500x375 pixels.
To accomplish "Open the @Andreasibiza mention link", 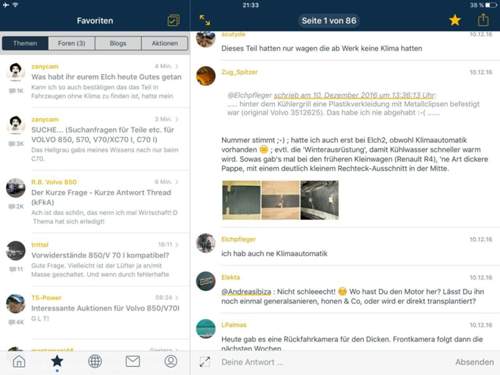I will 246,292.
